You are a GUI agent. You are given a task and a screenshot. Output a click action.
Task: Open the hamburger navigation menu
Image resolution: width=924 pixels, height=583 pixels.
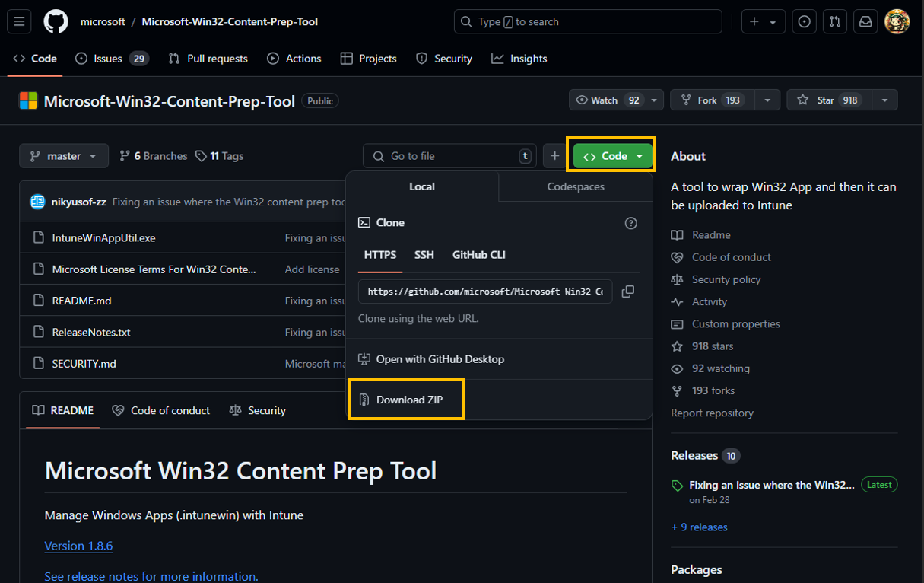pos(19,22)
